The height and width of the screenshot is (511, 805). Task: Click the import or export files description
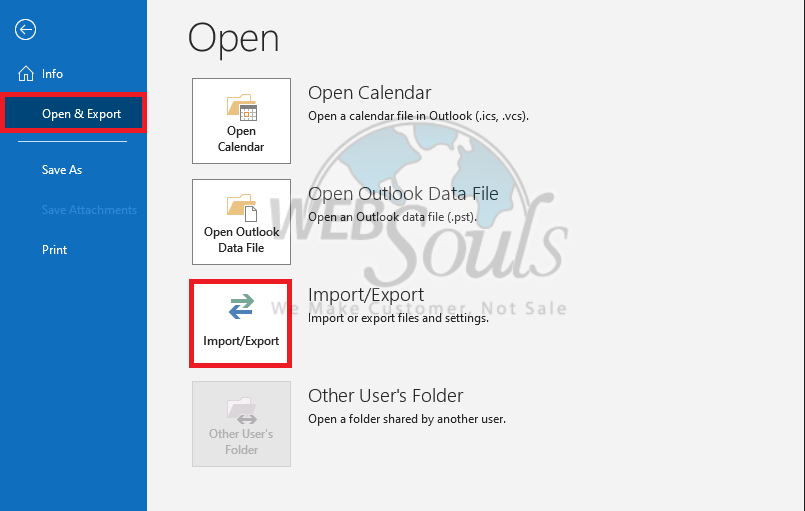398,318
